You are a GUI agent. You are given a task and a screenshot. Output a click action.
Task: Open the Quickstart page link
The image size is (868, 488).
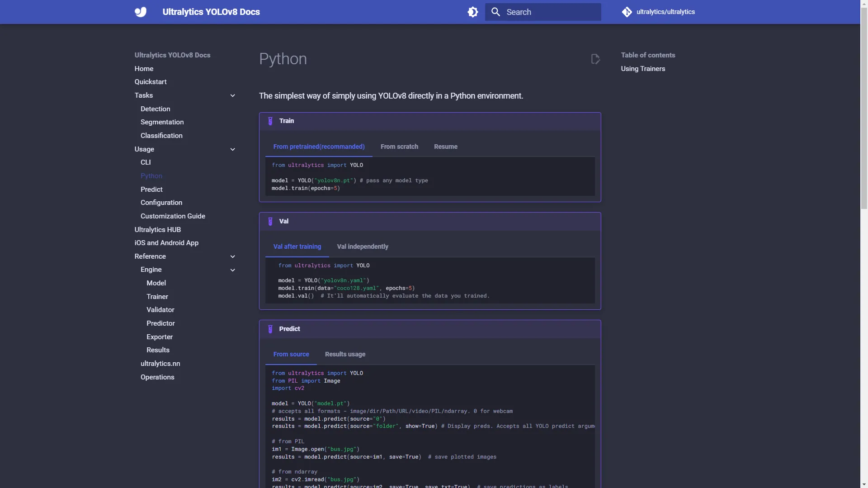click(x=151, y=82)
